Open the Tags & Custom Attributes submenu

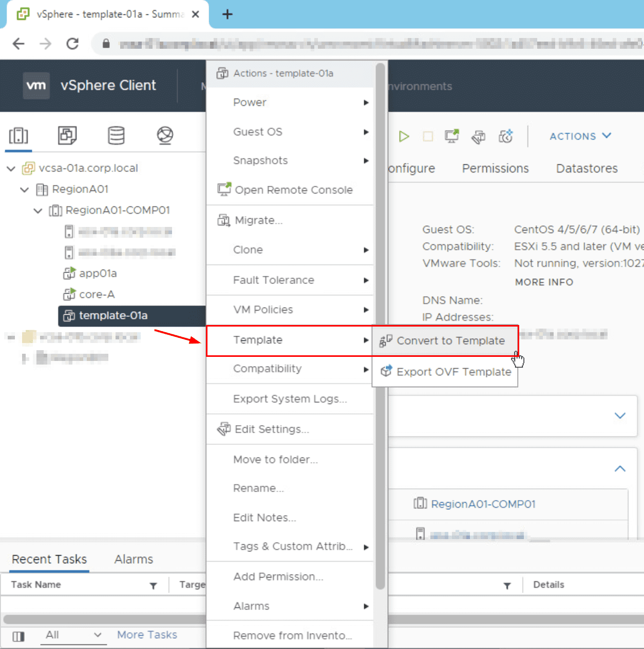290,546
